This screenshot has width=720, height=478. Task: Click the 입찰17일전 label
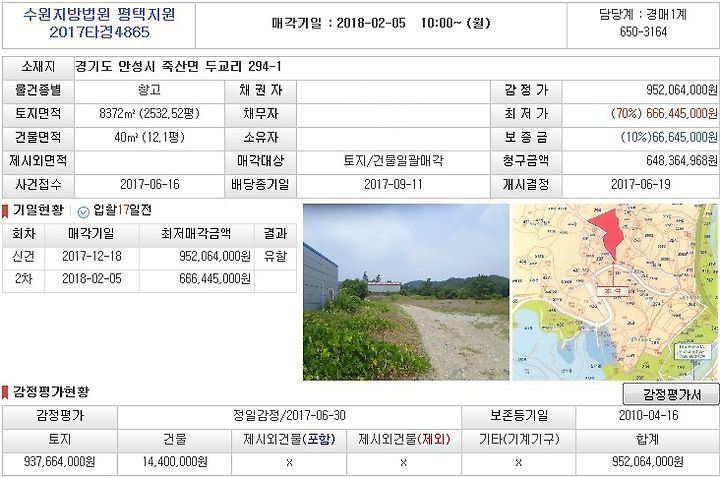122,211
